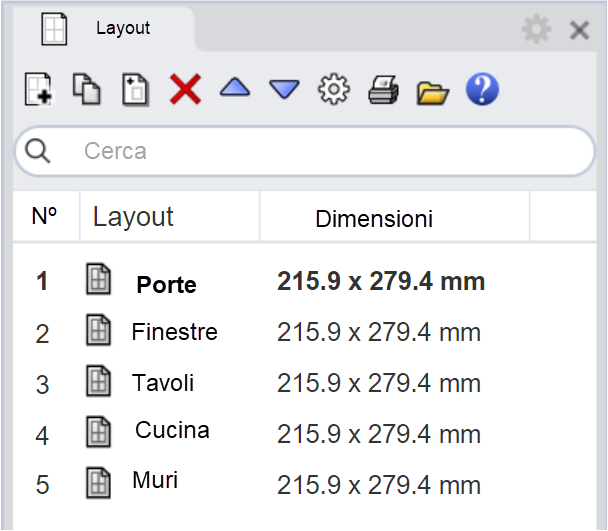Screen dimensions: 608x531
Task: Click Tavoli's 215.9 x 279.4 mm dimensions
Action: coord(379,383)
